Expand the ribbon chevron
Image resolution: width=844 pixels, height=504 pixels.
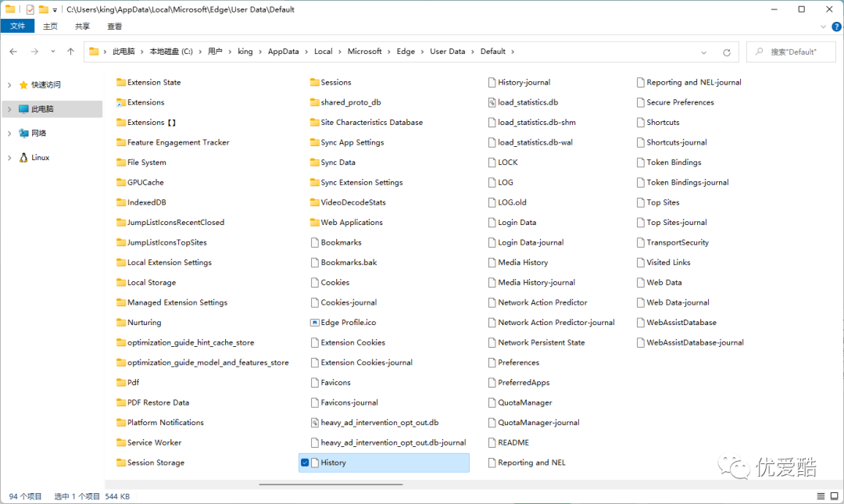[823, 27]
